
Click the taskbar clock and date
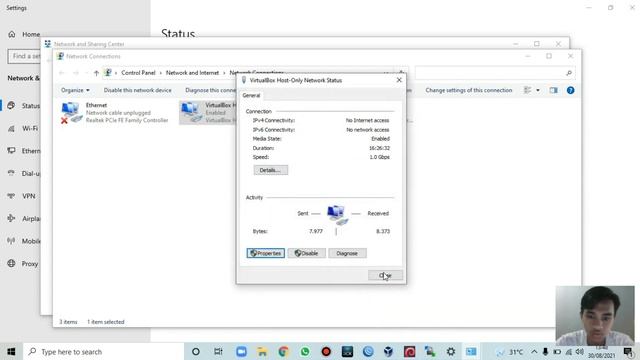coord(601,352)
